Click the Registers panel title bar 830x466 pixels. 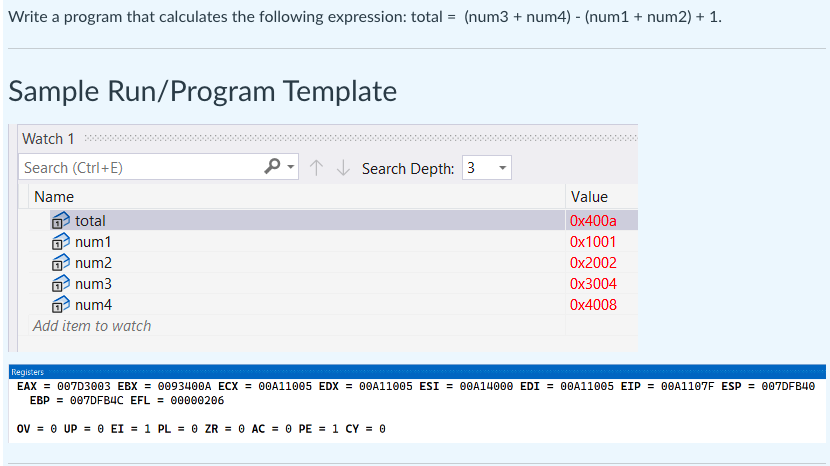click(417, 372)
